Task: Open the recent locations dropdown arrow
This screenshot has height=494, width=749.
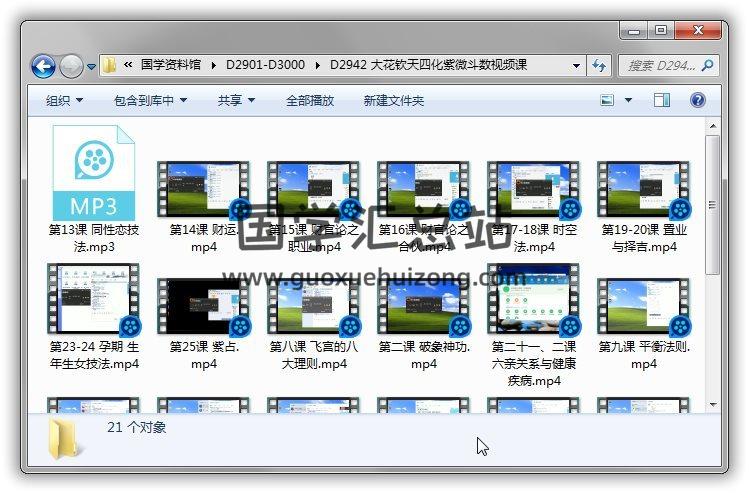Action: click(x=91, y=67)
